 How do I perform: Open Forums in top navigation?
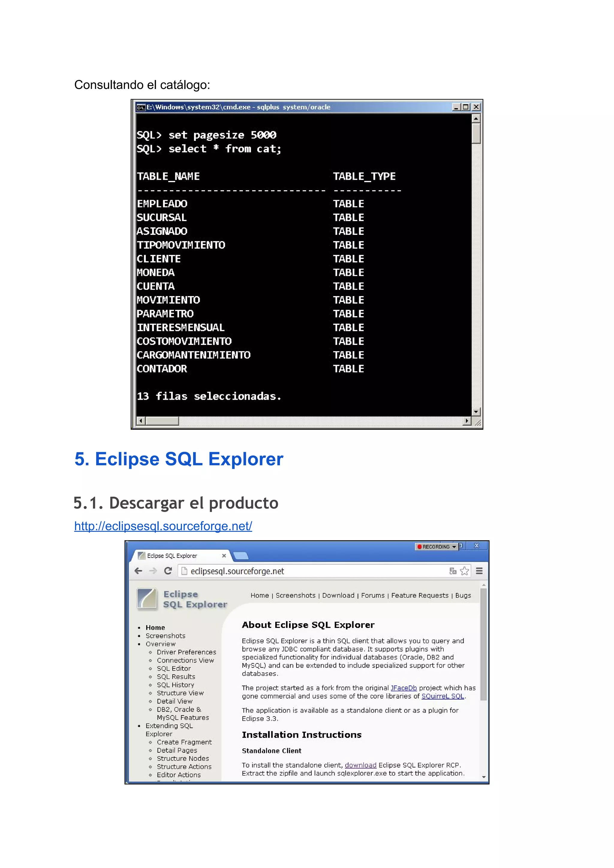coord(373,595)
